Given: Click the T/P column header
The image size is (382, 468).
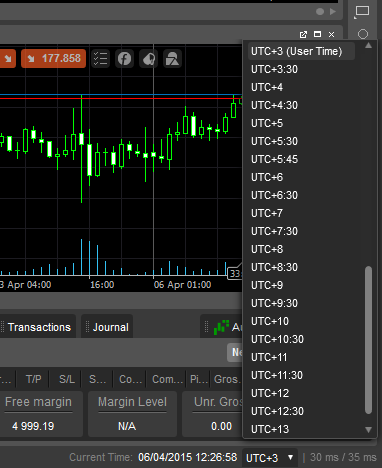Looking at the screenshot, I should click(x=34, y=379).
